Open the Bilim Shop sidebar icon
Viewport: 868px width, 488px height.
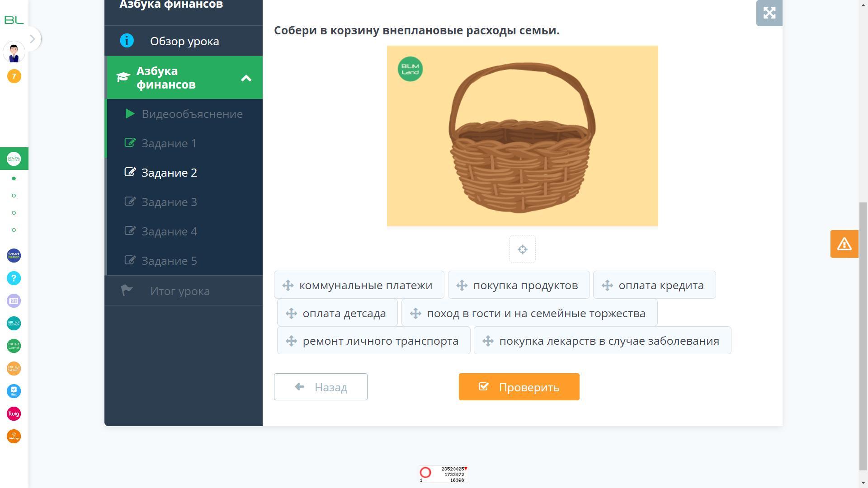click(14, 369)
